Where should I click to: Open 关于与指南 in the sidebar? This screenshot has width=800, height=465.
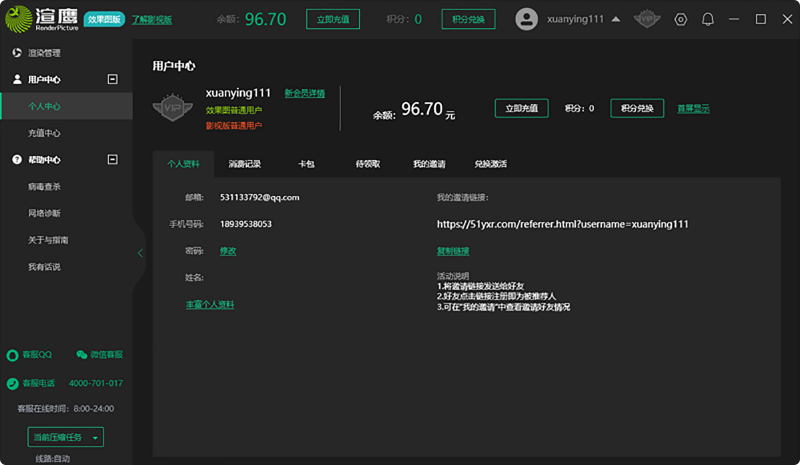pos(48,240)
